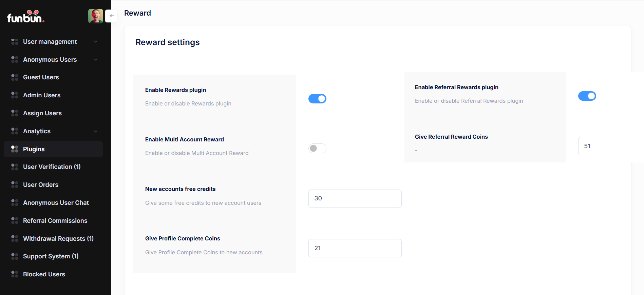This screenshot has height=295, width=644.
Task: Switch off Referral Rewards plugin toggle
Action: [x=587, y=96]
